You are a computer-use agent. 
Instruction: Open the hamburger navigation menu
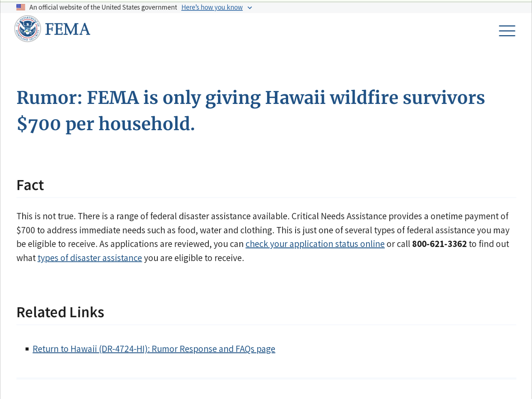click(x=507, y=31)
